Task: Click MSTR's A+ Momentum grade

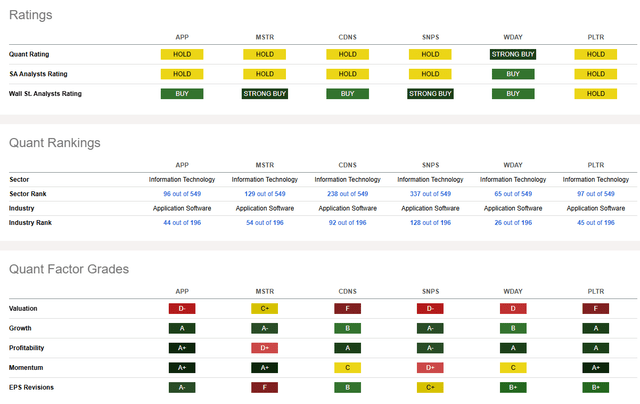Action: [x=265, y=368]
